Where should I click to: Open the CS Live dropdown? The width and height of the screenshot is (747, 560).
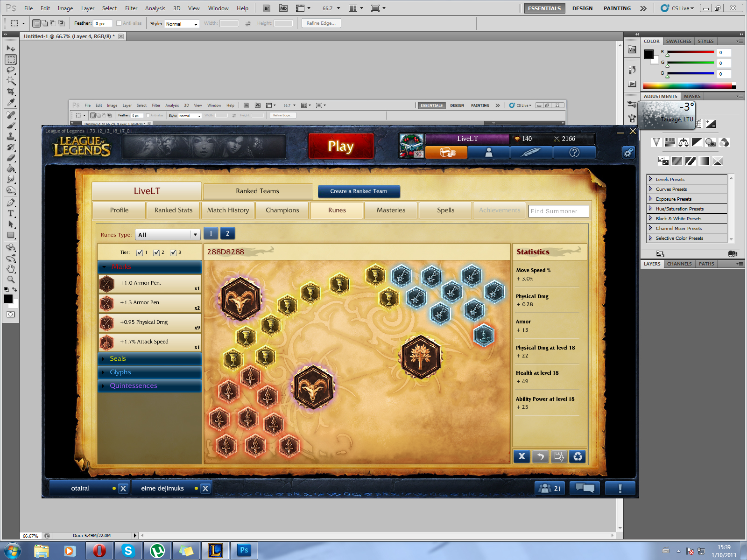click(677, 8)
